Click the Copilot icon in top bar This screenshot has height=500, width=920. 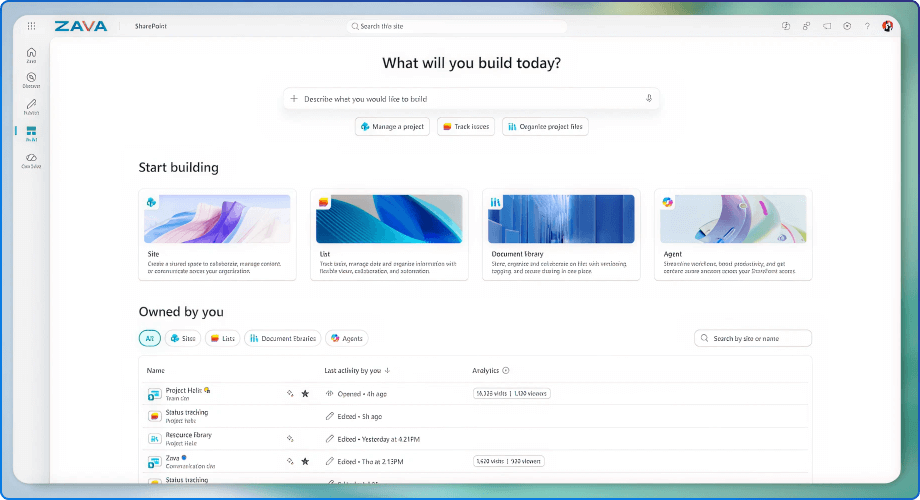pyautogui.click(x=786, y=26)
